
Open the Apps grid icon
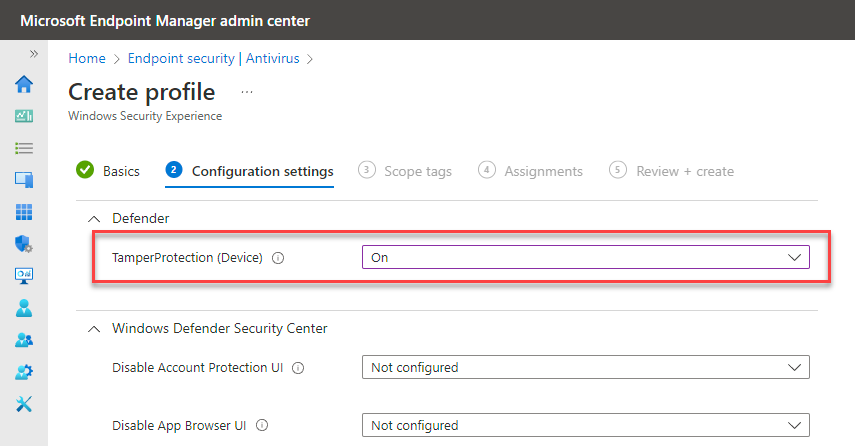click(x=24, y=212)
